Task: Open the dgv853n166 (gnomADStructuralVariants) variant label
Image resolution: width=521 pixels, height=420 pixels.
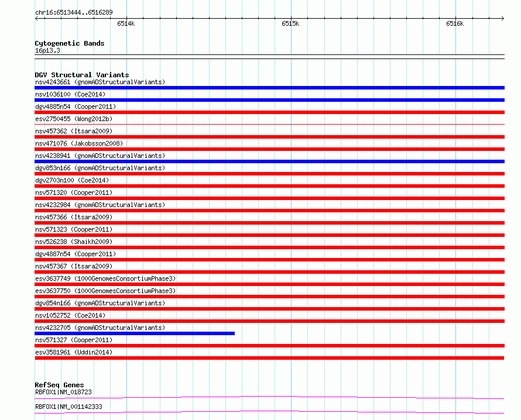Action: [100, 168]
